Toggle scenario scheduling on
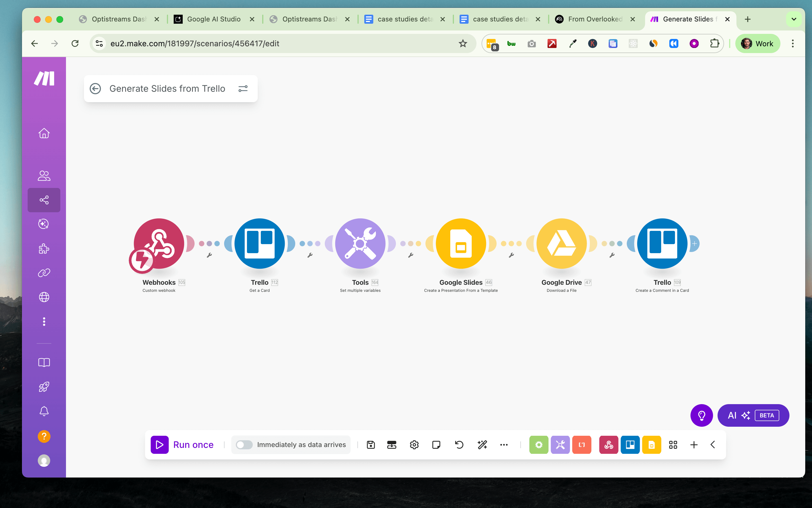Image resolution: width=812 pixels, height=508 pixels. click(x=244, y=445)
